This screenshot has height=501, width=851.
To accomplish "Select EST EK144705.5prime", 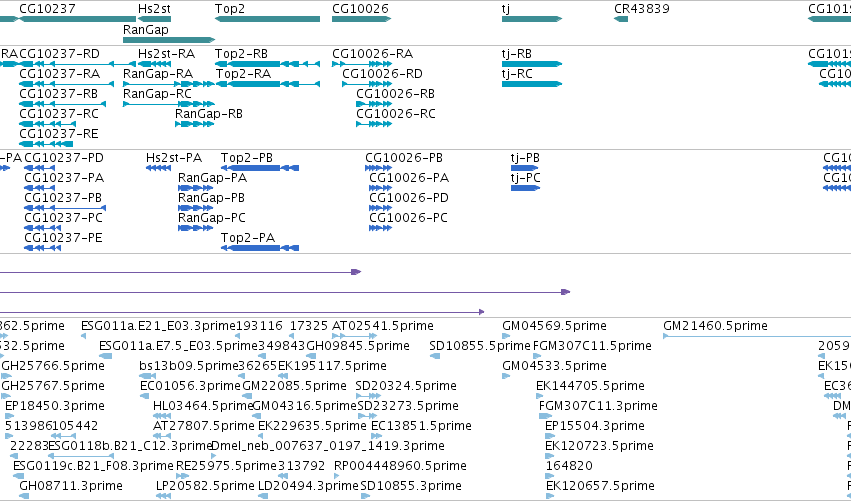I will click(590, 386).
